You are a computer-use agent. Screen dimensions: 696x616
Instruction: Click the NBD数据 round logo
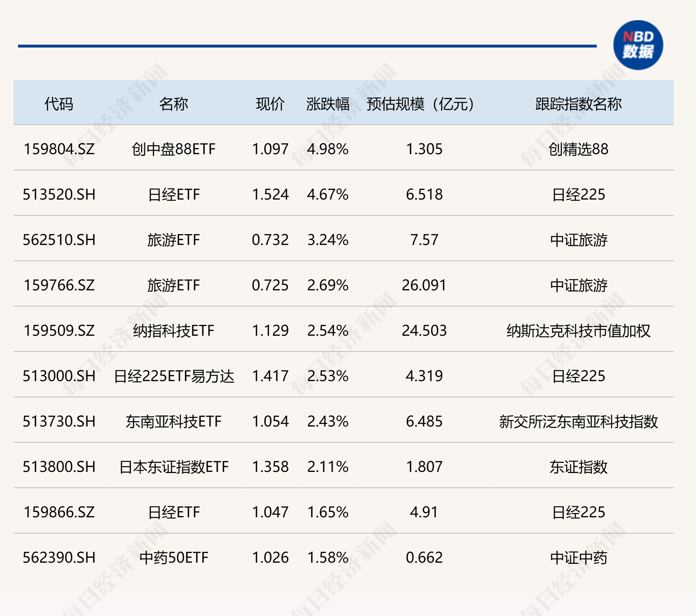[x=638, y=45]
